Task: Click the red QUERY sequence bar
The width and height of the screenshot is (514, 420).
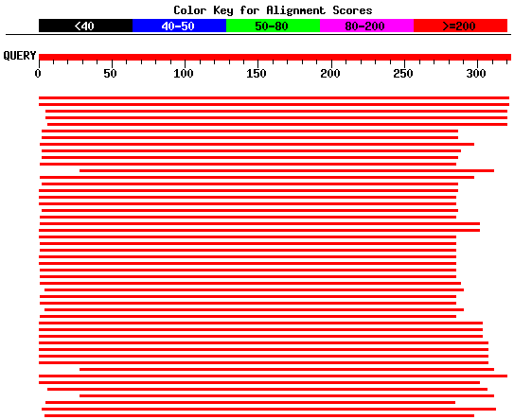Action: tap(275, 58)
